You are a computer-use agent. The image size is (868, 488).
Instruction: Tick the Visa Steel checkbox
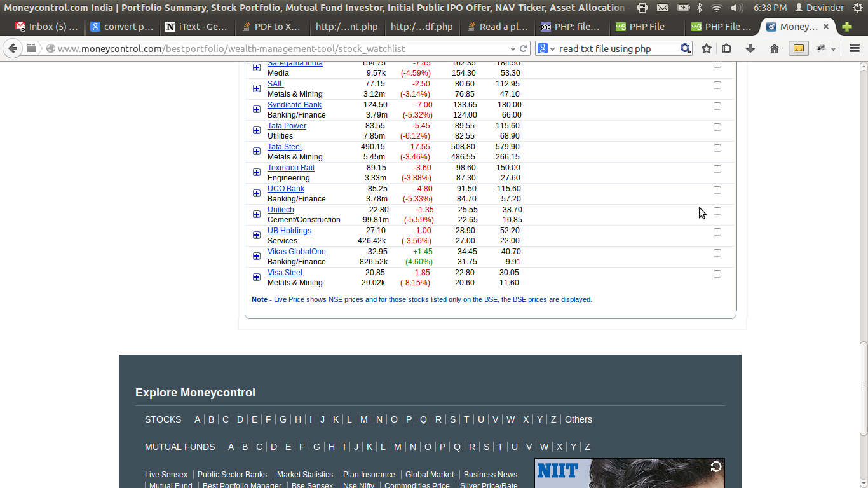pyautogui.click(x=717, y=274)
